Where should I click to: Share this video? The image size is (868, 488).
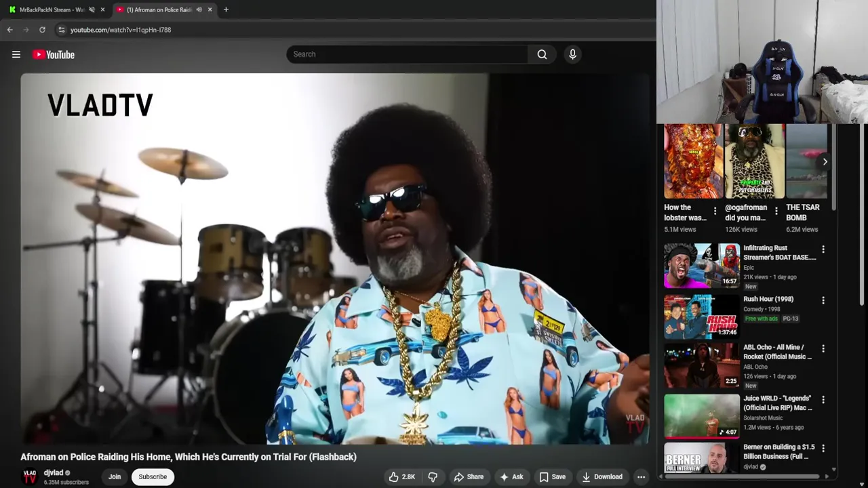pos(469,476)
